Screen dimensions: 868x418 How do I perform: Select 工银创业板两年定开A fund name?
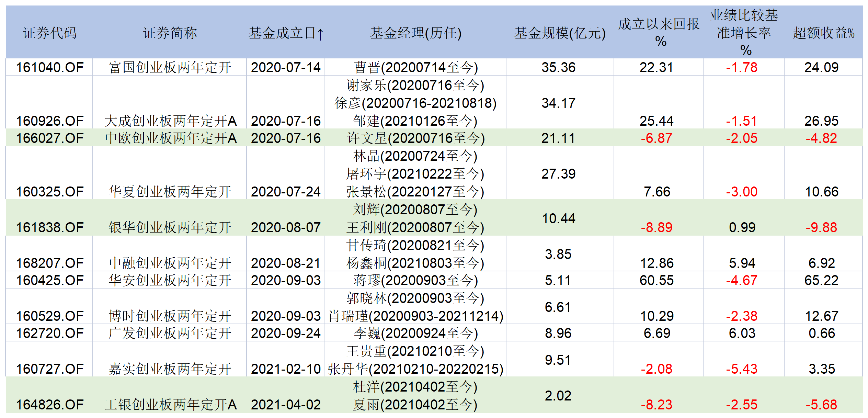pos(171,405)
